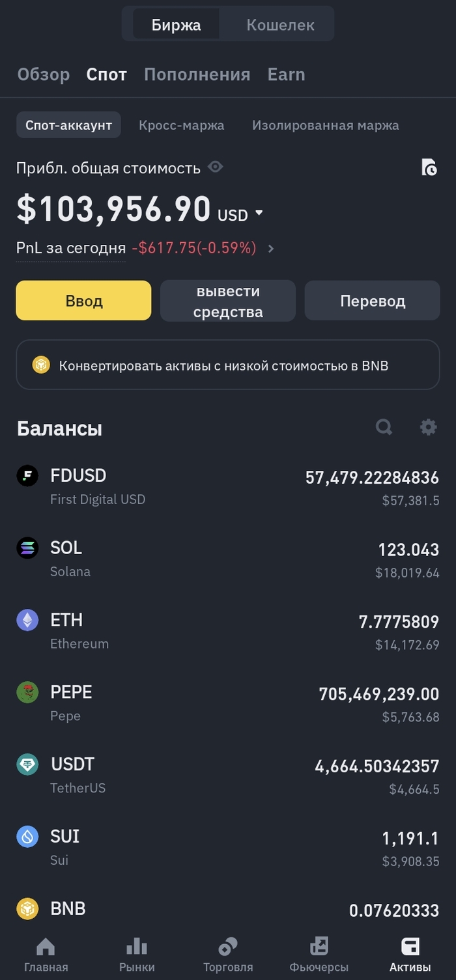Open the ETH Ethereum balance row
The image size is (456, 980).
(228, 631)
